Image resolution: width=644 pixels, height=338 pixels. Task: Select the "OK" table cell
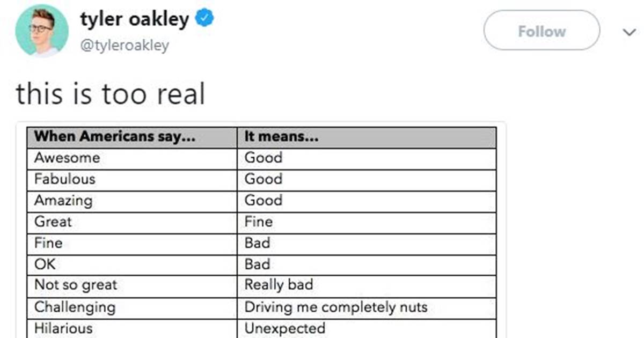(x=45, y=264)
